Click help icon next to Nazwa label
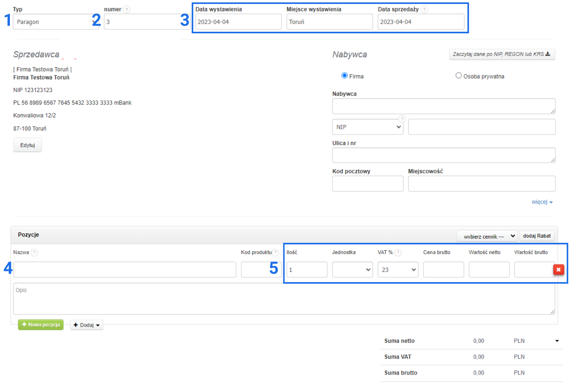Viewport: 571px width, 392px height. [x=35, y=253]
